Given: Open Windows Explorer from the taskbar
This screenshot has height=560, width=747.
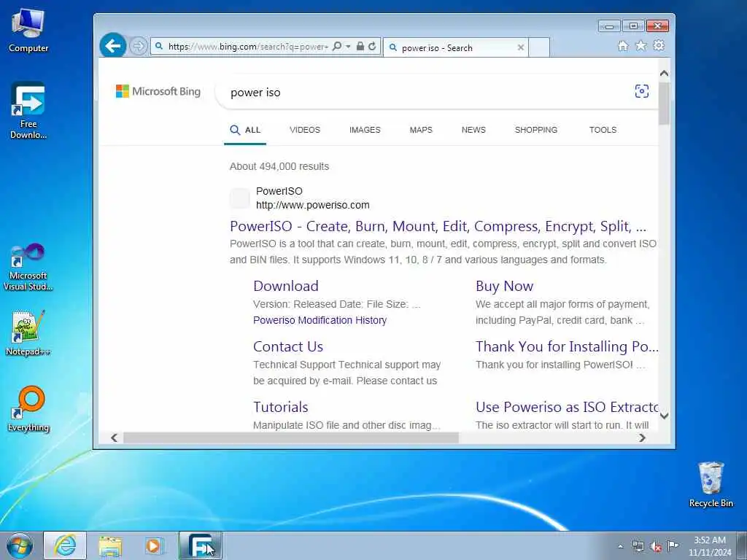Looking at the screenshot, I should point(111,545).
